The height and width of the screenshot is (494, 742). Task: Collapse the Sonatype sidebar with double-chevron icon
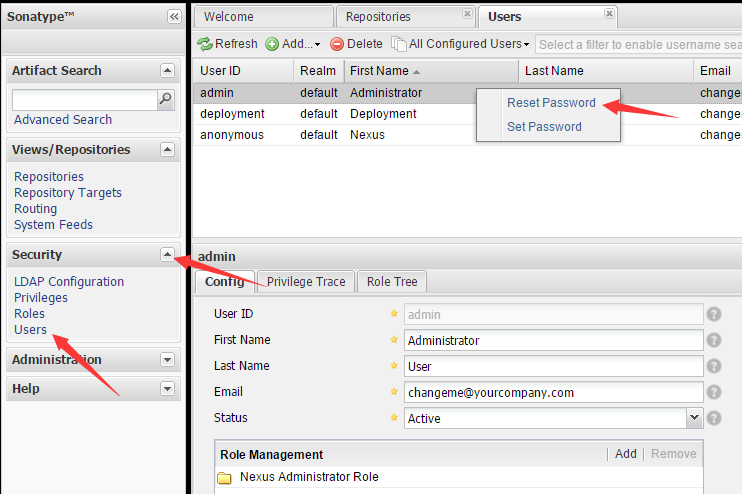[x=174, y=17]
